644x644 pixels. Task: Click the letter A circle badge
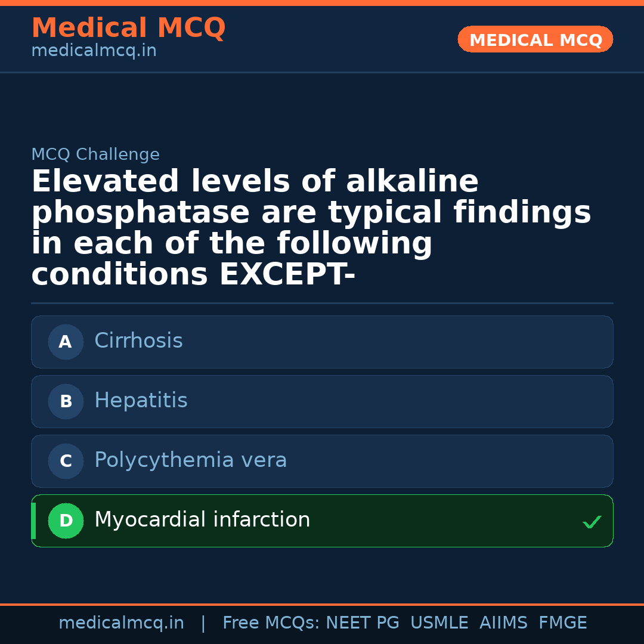pyautogui.click(x=66, y=342)
